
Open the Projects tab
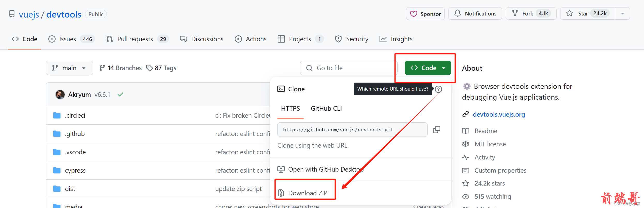click(300, 39)
